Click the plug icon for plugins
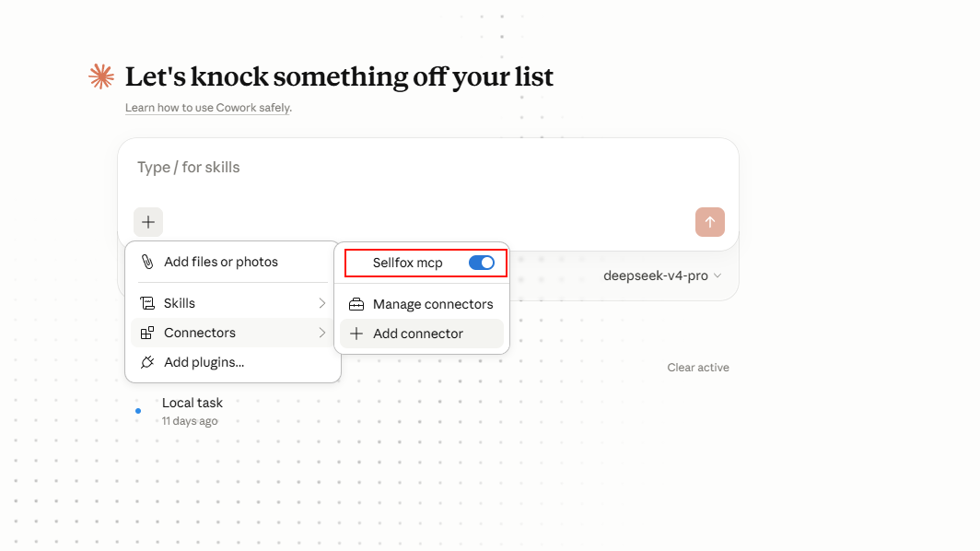The height and width of the screenshot is (551, 980). [147, 362]
